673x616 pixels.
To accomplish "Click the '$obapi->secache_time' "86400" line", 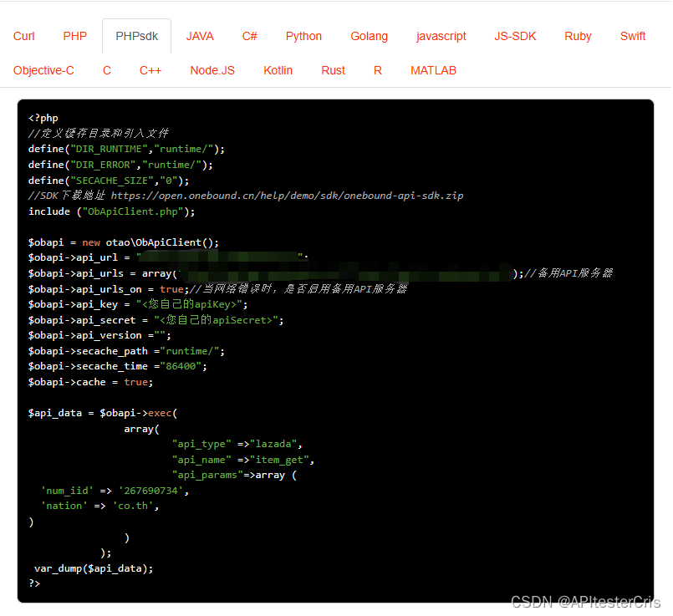I will click(x=118, y=366).
